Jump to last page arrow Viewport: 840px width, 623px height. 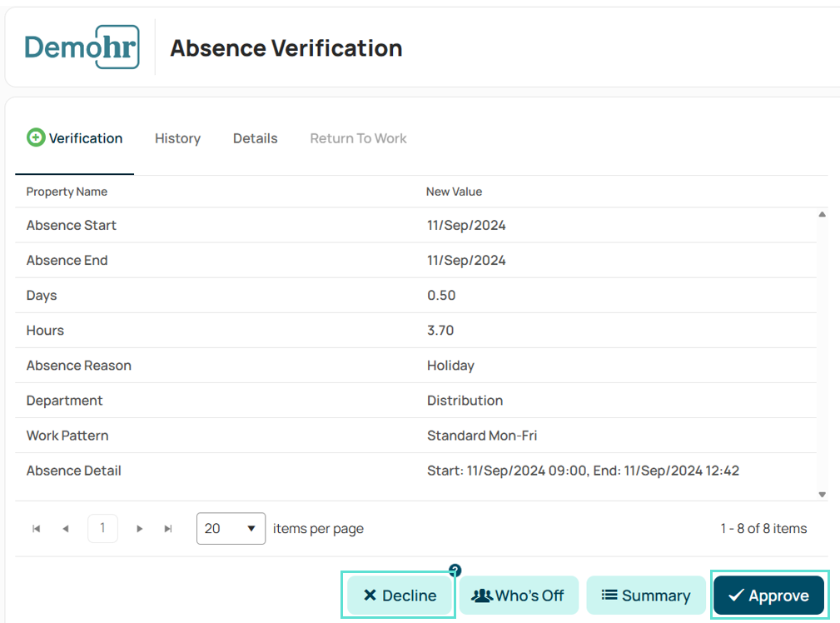pos(168,529)
